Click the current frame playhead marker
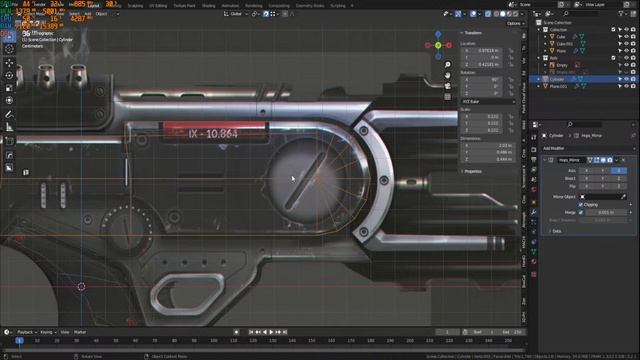 (19, 340)
